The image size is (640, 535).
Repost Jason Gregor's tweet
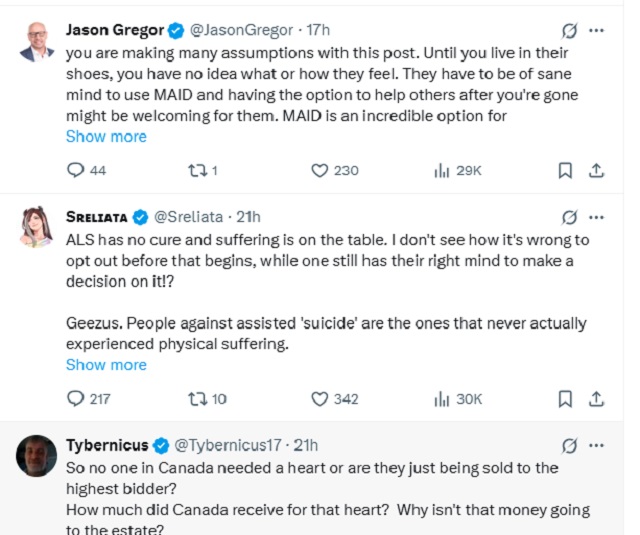[195, 171]
